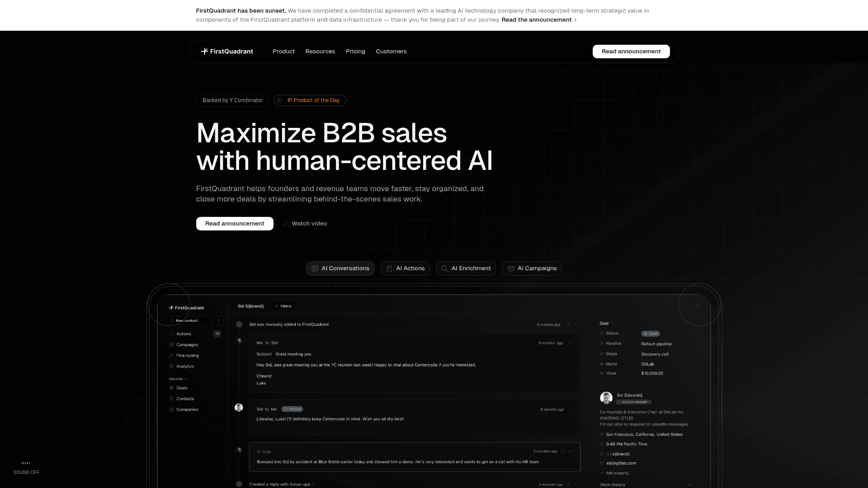Open more options for manually added event
This screenshot has height=488, width=868.
coord(576,324)
